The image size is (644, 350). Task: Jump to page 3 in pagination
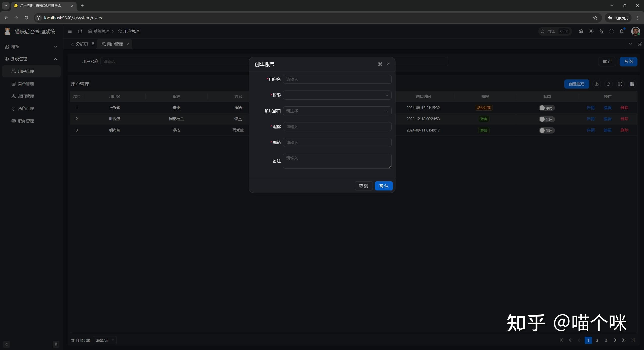point(606,340)
